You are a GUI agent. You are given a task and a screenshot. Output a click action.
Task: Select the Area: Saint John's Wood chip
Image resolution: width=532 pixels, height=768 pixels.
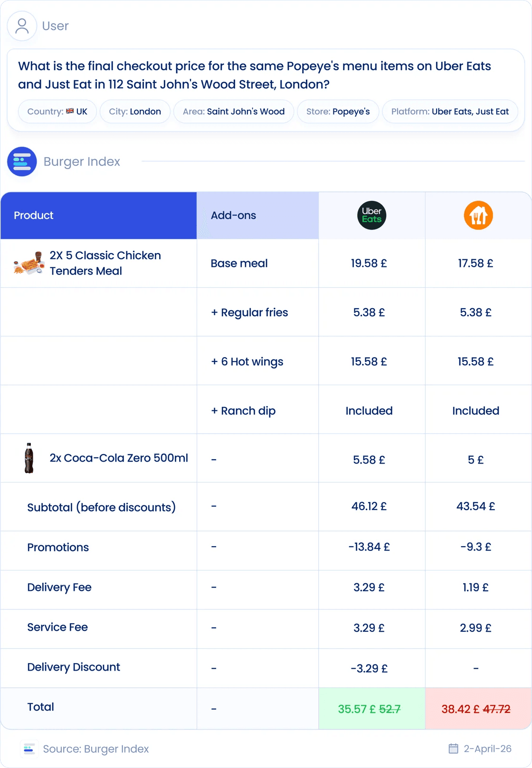(x=234, y=112)
